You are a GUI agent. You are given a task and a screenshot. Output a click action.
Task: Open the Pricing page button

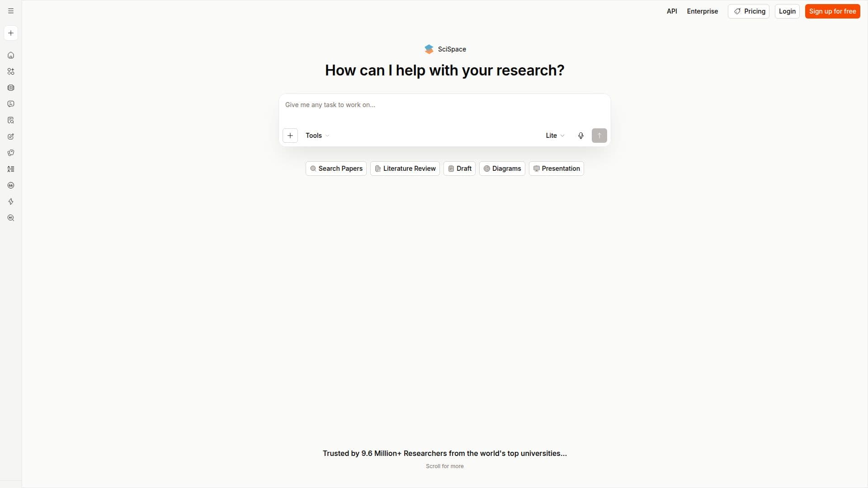[749, 11]
